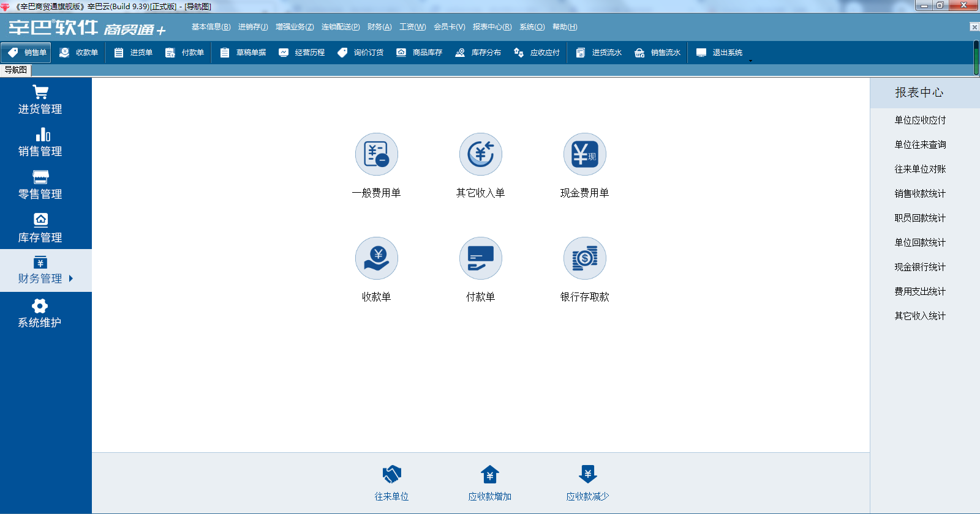Open the 现金费用单 icon
Viewport: 980px width, 514px height.
click(x=585, y=154)
